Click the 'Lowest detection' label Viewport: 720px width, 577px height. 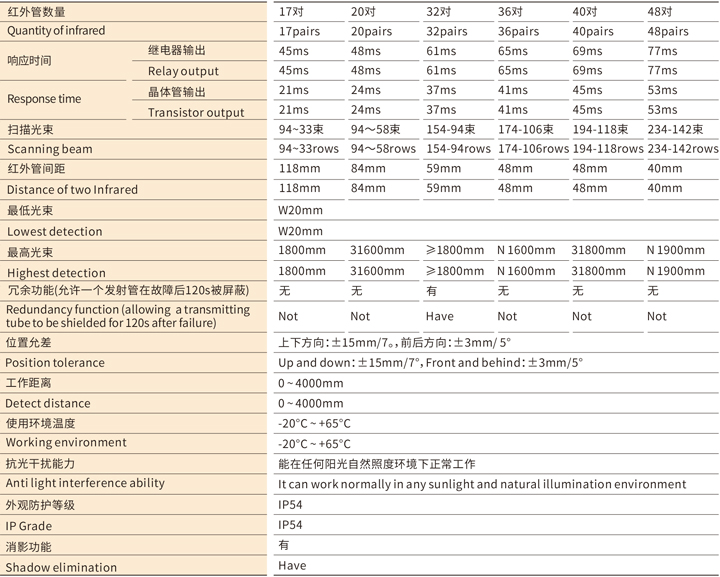point(55,231)
